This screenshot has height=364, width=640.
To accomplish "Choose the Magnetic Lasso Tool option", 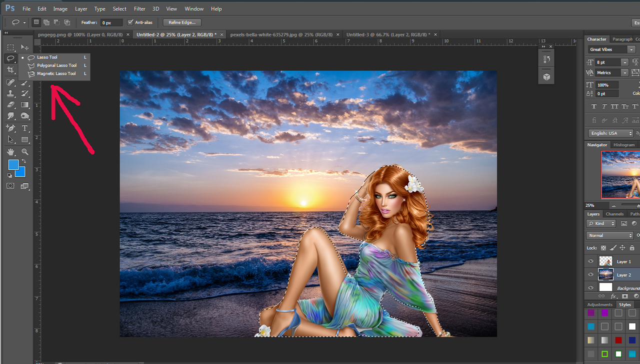I will pyautogui.click(x=56, y=73).
